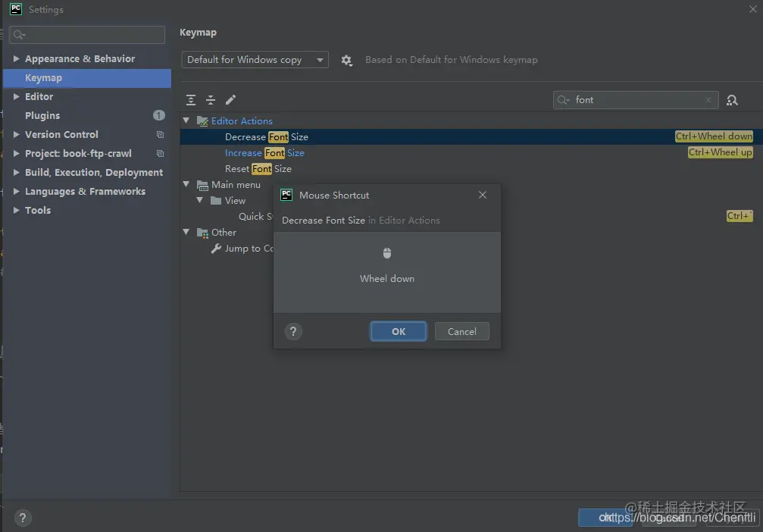This screenshot has height=532, width=763.
Task: Select Languages & Frameworks entry
Action: pos(85,191)
